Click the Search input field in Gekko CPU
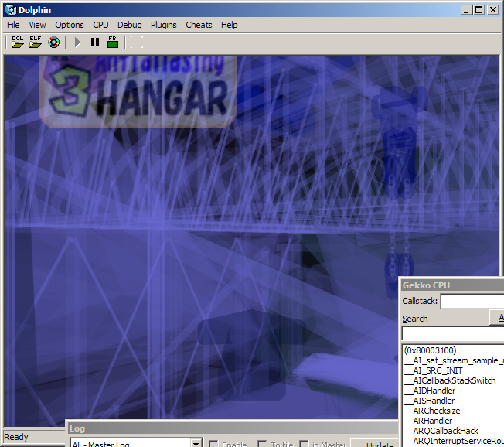This screenshot has height=447, width=504. point(453,333)
